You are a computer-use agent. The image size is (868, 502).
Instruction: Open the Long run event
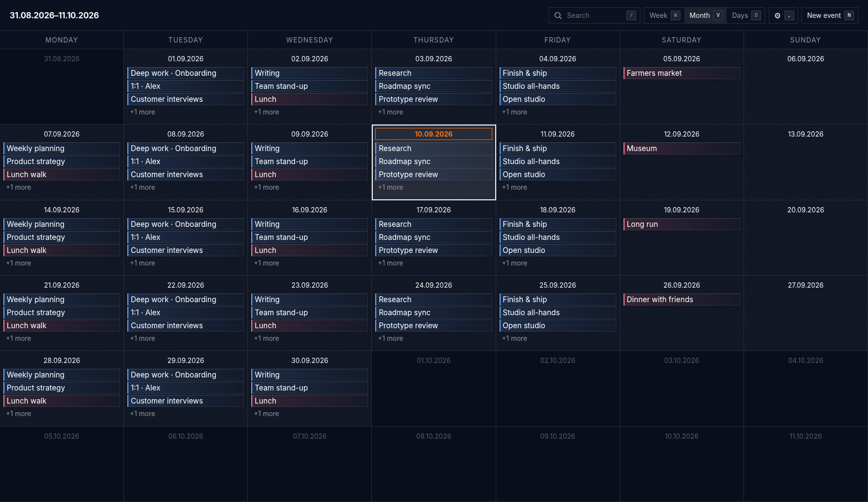[682, 224]
